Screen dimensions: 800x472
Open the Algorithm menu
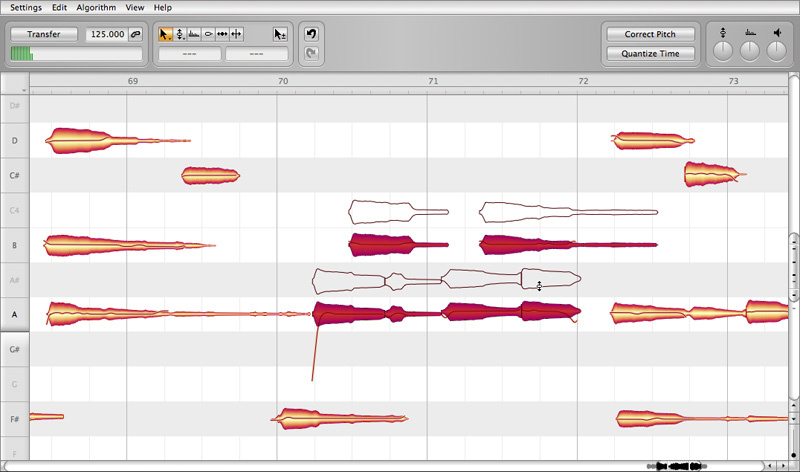tap(96, 7)
